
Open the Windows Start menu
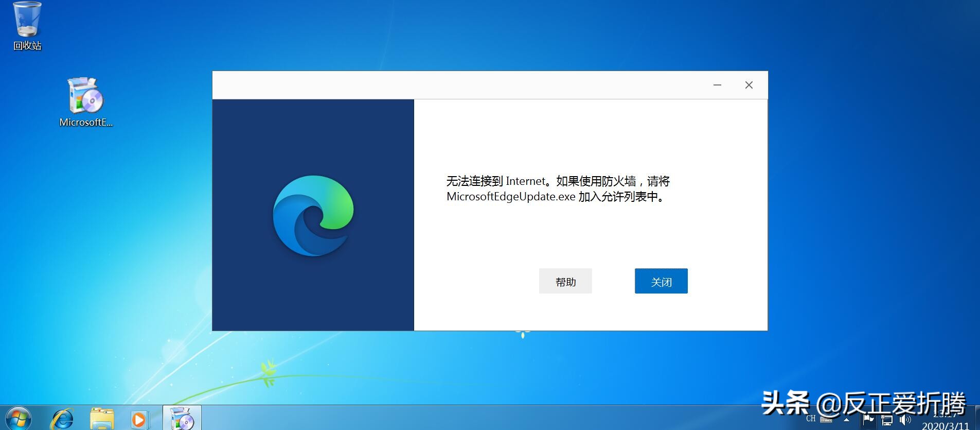[x=19, y=419]
